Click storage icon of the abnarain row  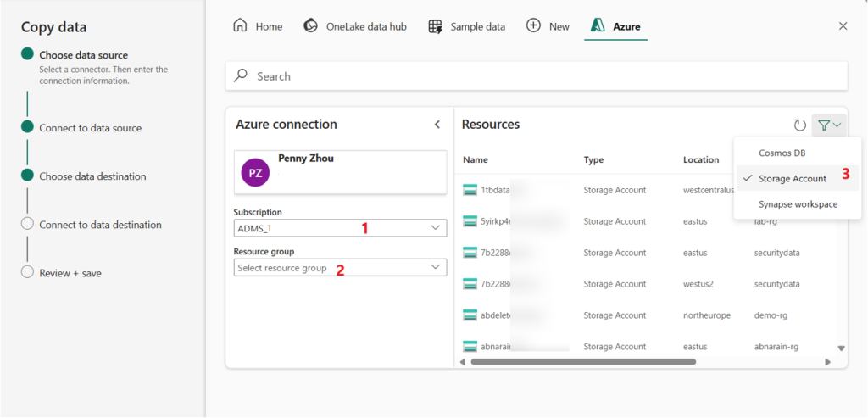pyautogui.click(x=470, y=347)
